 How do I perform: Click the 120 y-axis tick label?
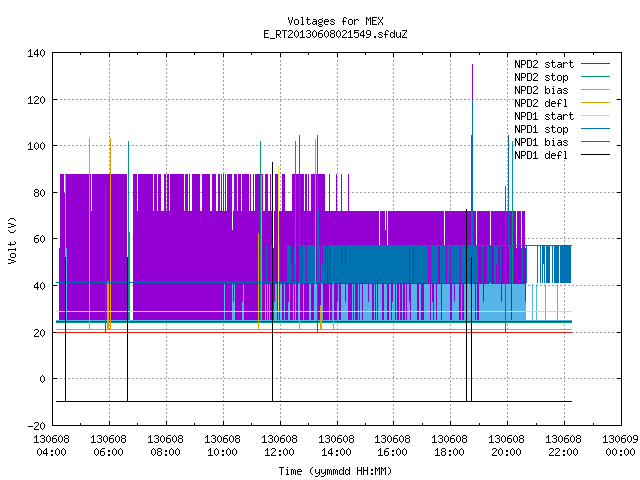point(36,100)
